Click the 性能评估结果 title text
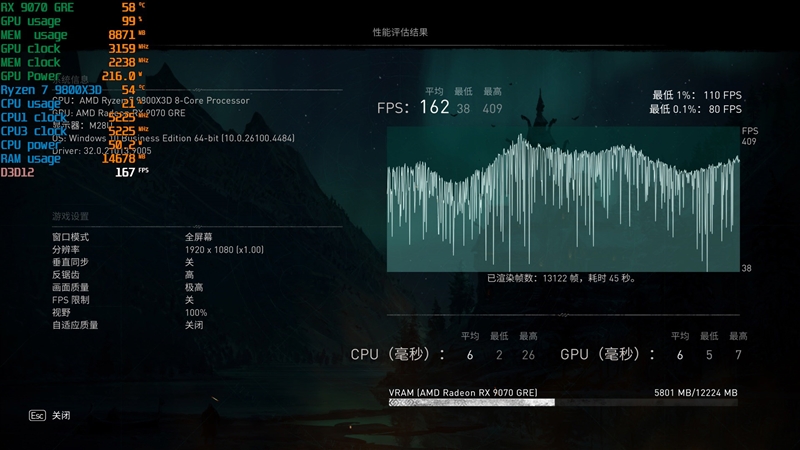Image resolution: width=800 pixels, height=450 pixels. tap(400, 32)
